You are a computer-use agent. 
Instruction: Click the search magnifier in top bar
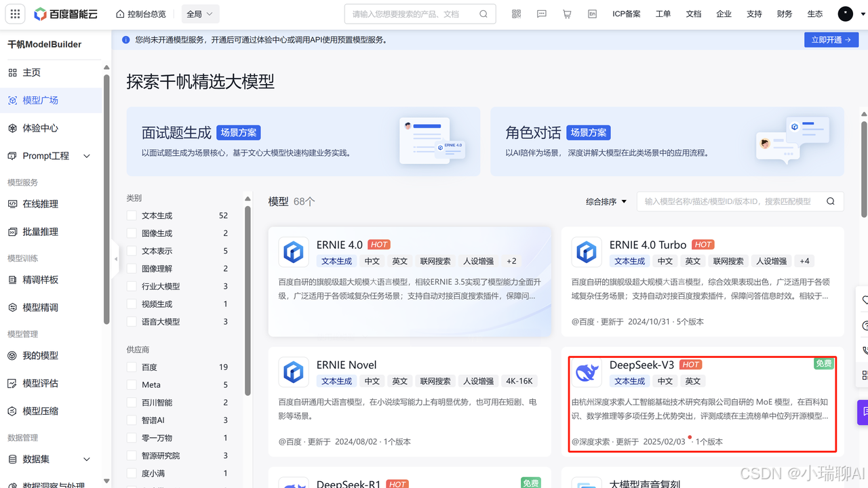coord(484,14)
